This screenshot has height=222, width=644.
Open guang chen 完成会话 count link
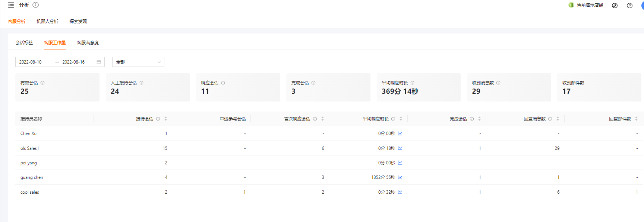coord(480,177)
